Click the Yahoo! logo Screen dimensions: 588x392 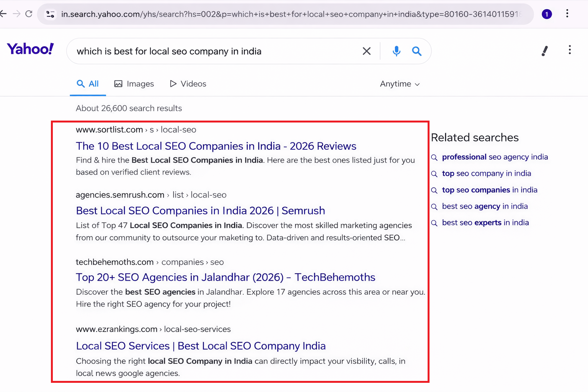coord(30,49)
